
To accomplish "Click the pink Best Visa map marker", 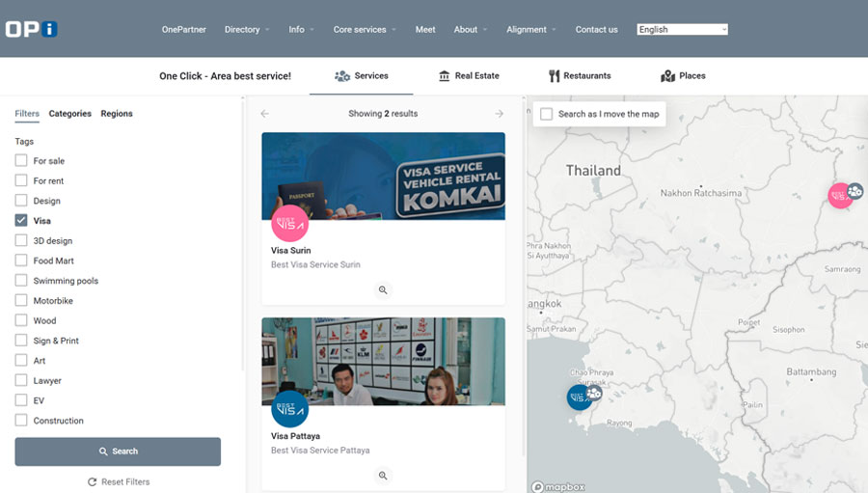I will 840,195.
